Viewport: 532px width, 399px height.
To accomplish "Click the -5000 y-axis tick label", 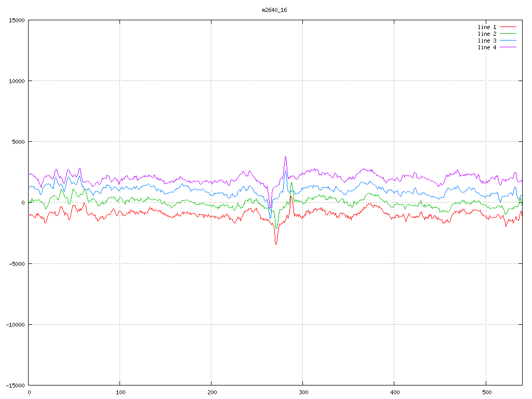I will (x=17, y=263).
